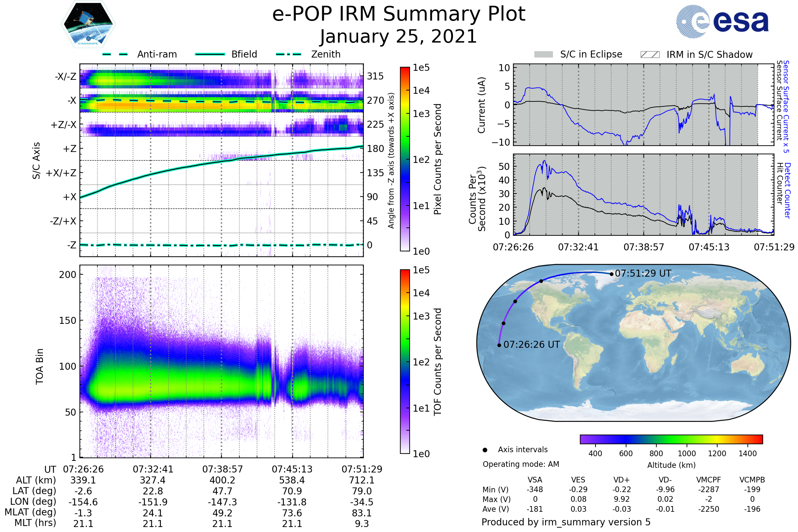798x532 pixels.
Task: Click the Pixel Counts per Second colorbar
Action: 405,159
